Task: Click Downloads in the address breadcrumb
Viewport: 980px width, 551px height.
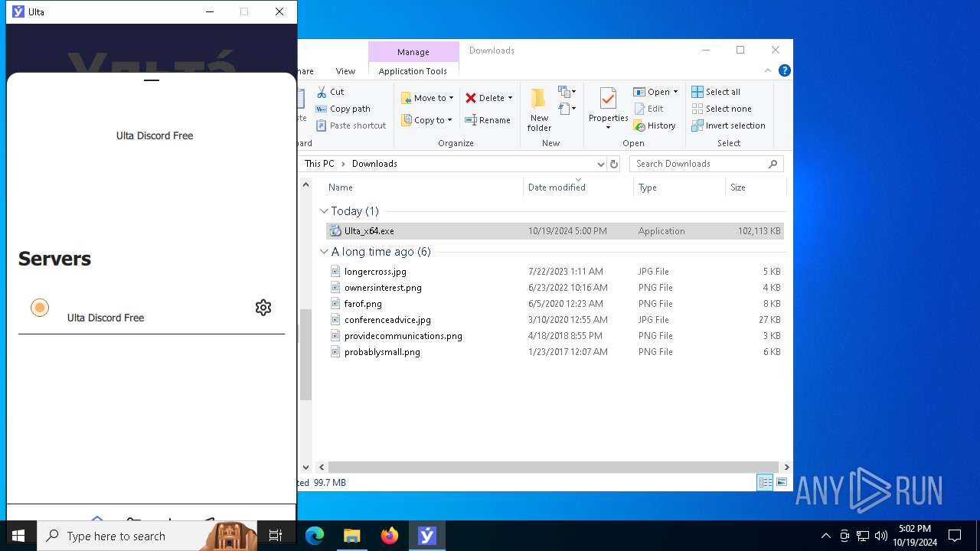Action: (x=374, y=164)
